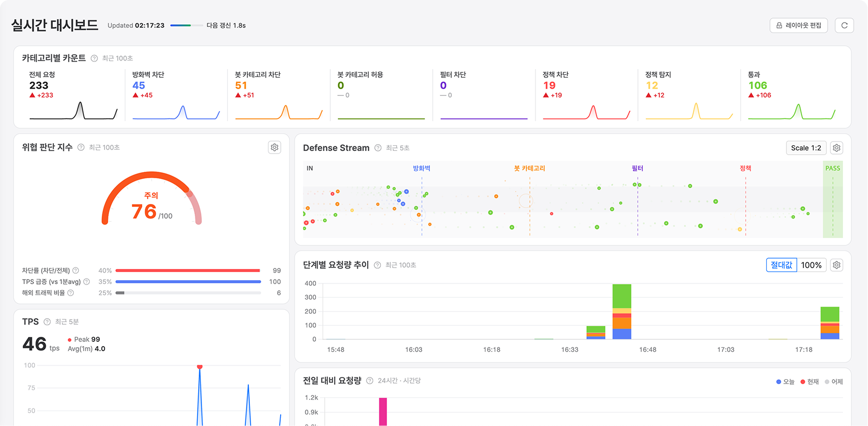Toggle 현재 legend series
The height and width of the screenshot is (426, 868).
(810, 382)
